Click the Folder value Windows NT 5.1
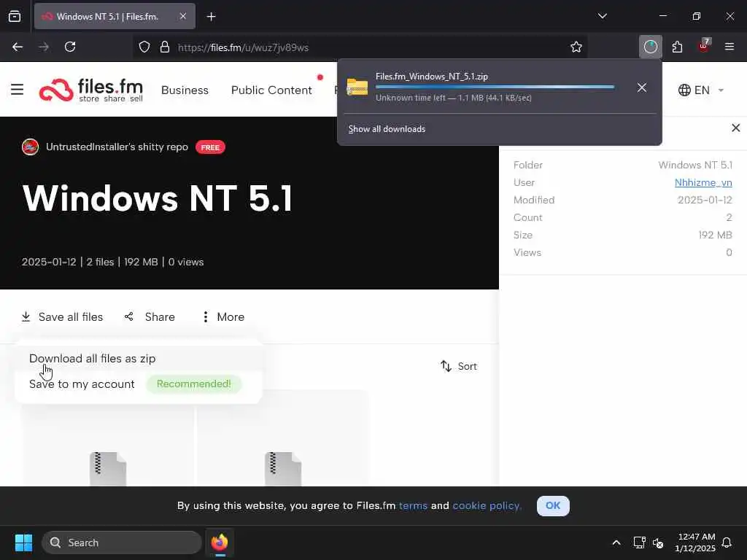 pyautogui.click(x=695, y=165)
